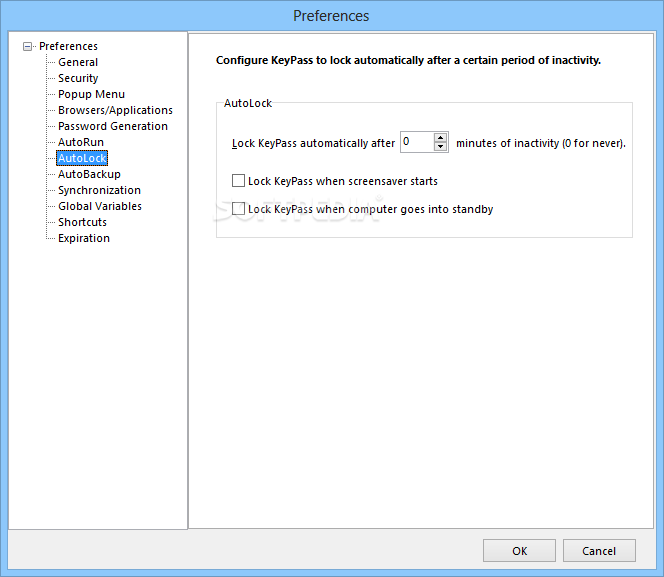The width and height of the screenshot is (664, 577).
Task: Go to Browsers/Applications settings
Action: [115, 110]
